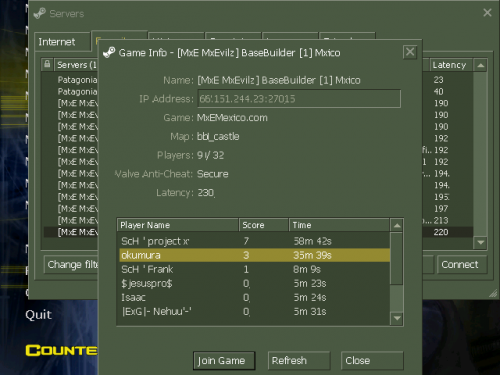
Task: Click the Steam icon in Servers title
Action: pyautogui.click(x=40, y=14)
